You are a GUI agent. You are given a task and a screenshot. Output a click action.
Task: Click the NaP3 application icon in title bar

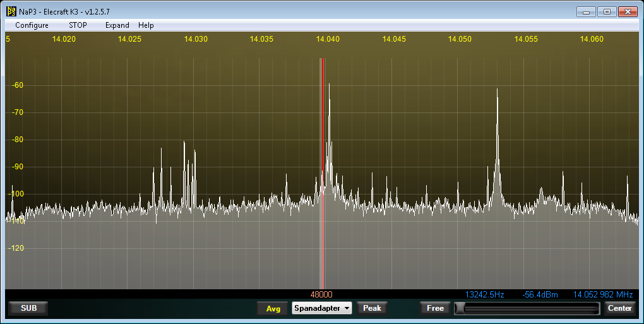pos(11,11)
